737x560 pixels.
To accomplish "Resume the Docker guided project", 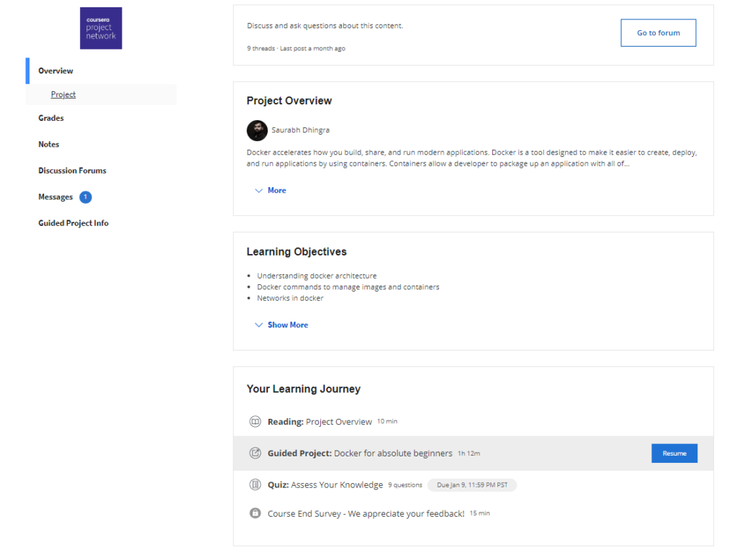I will [x=674, y=453].
